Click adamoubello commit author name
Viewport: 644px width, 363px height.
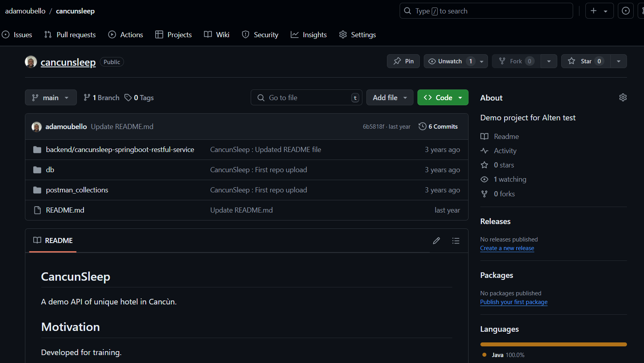point(66,127)
